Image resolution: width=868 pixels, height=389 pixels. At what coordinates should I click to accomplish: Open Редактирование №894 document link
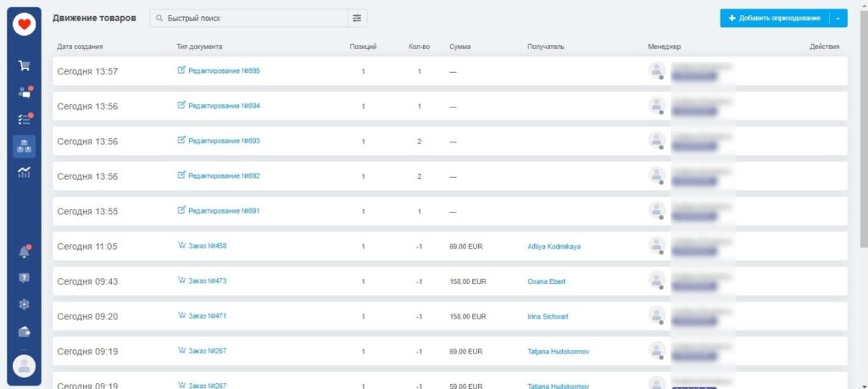224,106
